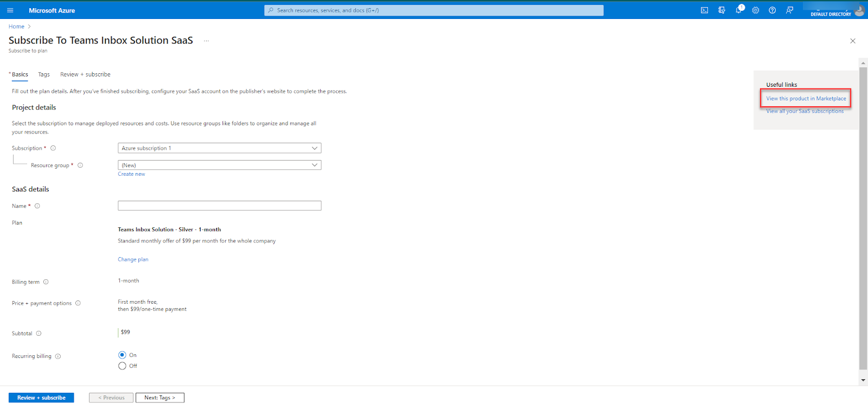The image size is (868, 409).
Task: Click Create new resource group link
Action: click(131, 174)
